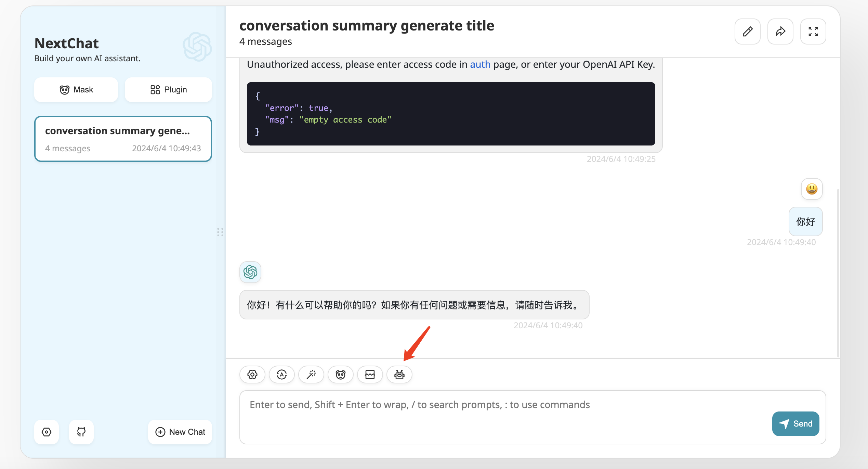Toggle fullscreen with the expand icon
The height and width of the screenshot is (469, 868).
(813, 31)
